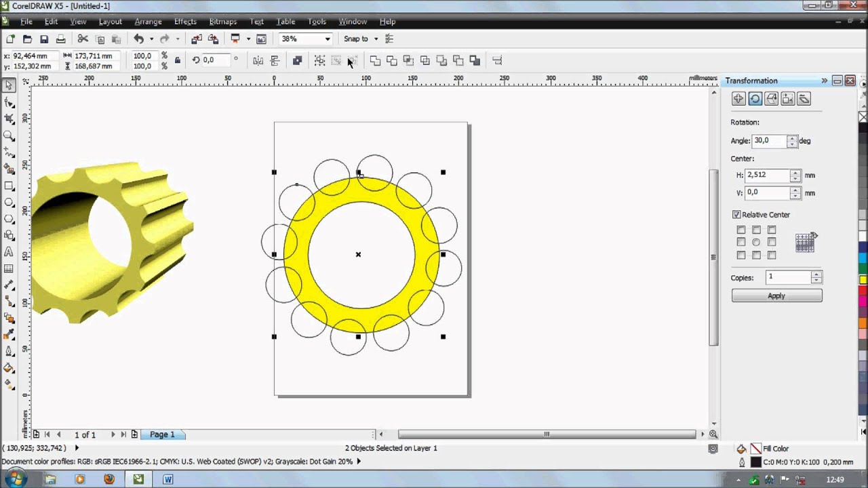Open the Position tab in the Transformation docker
Viewport: 868px width, 488px height.
(x=738, y=99)
